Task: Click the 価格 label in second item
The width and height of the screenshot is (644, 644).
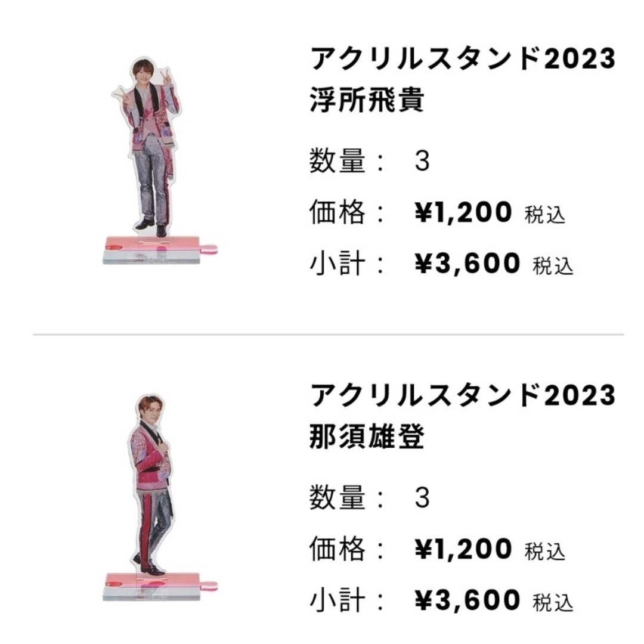Action: 337,549
